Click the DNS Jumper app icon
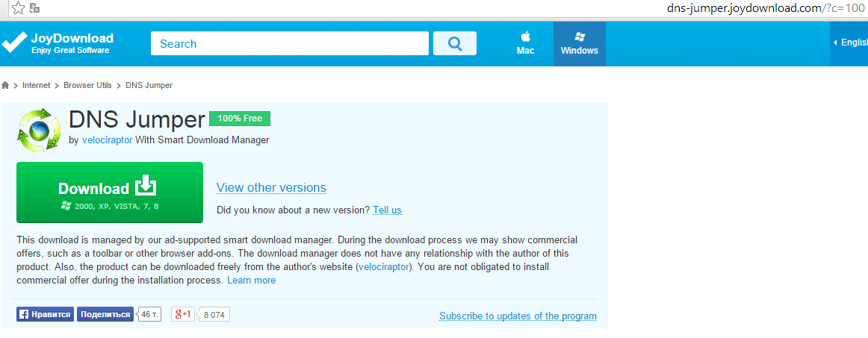This screenshot has width=868, height=338. coord(40,131)
